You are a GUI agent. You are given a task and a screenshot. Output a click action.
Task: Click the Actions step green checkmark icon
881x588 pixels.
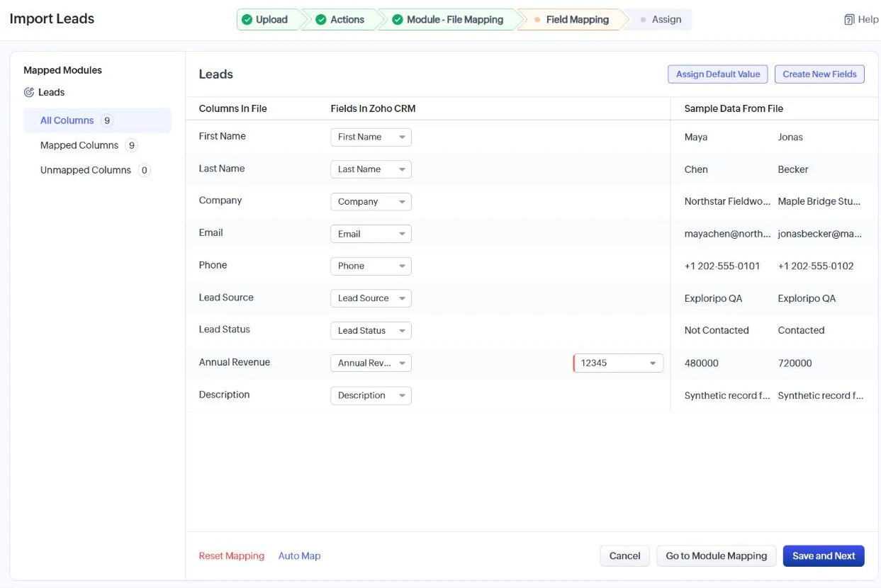[321, 20]
